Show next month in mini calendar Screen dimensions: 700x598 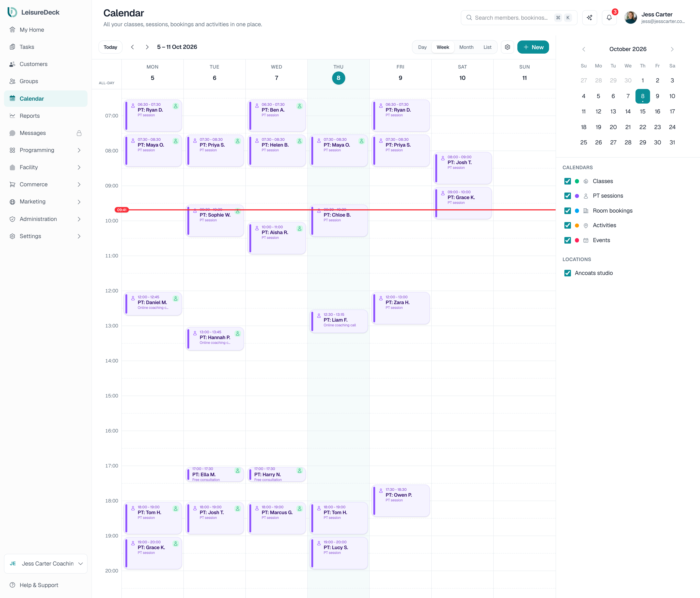pyautogui.click(x=672, y=49)
